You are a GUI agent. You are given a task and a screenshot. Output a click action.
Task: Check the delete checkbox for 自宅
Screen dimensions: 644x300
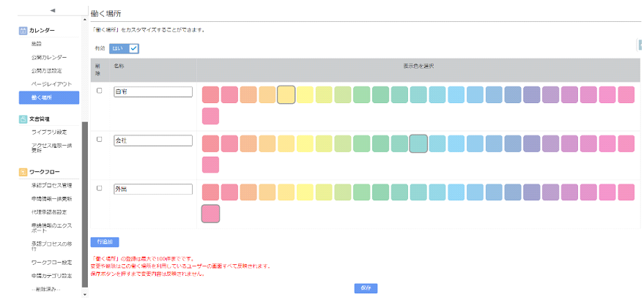tap(100, 91)
